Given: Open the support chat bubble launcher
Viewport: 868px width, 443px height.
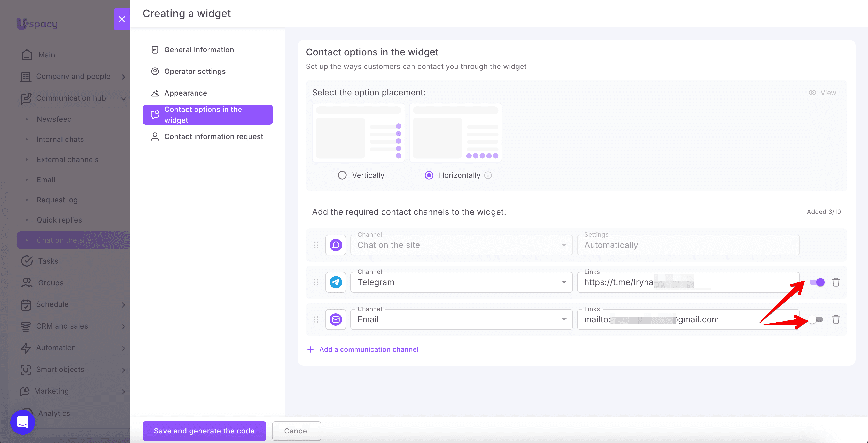Looking at the screenshot, I should coord(22,422).
